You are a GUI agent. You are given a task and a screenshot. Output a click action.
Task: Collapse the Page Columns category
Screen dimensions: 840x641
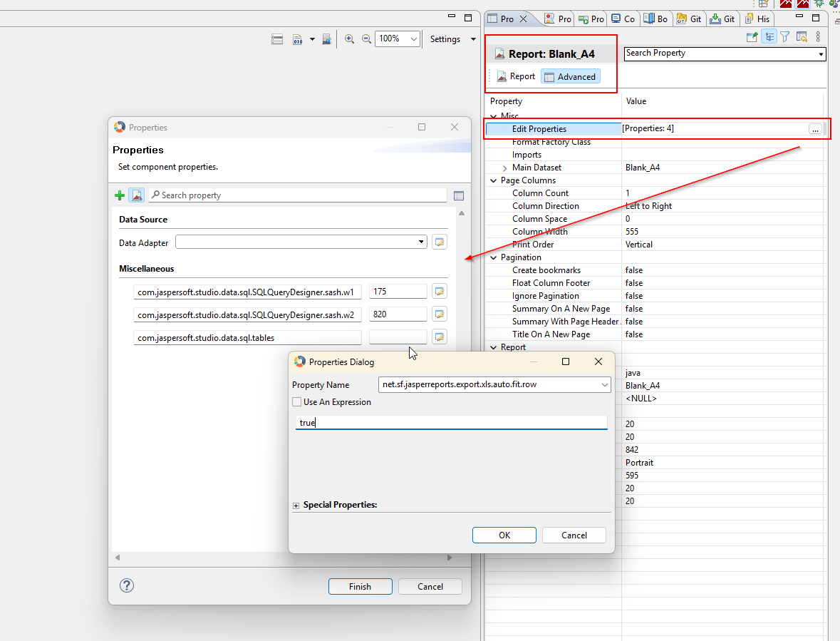click(494, 180)
